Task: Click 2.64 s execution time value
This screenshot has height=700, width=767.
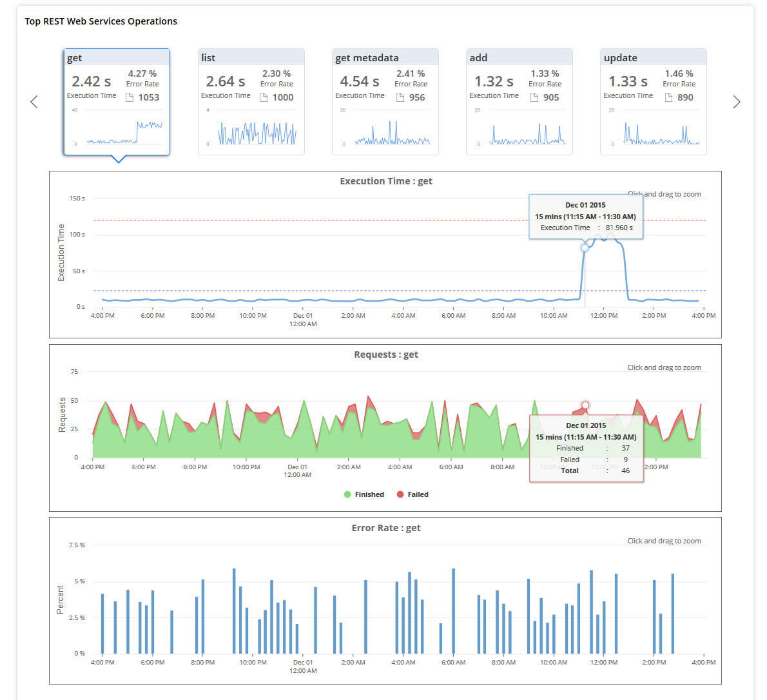Action: (x=226, y=81)
